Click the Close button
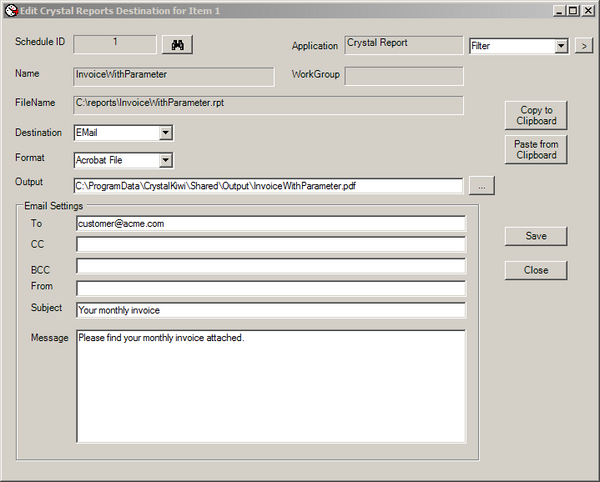Screen dimensions: 600x482 [536, 270]
